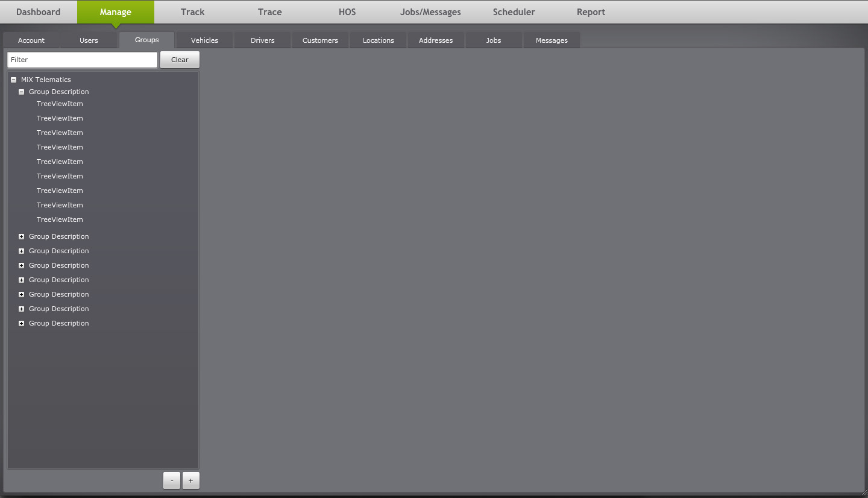This screenshot has height=498, width=868.
Task: Select the expanded Group Description label
Action: click(x=59, y=92)
